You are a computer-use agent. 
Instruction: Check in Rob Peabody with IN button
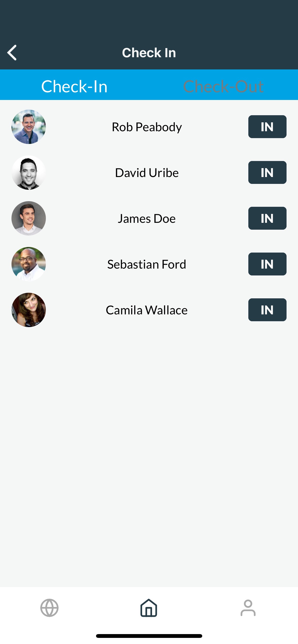point(267,127)
